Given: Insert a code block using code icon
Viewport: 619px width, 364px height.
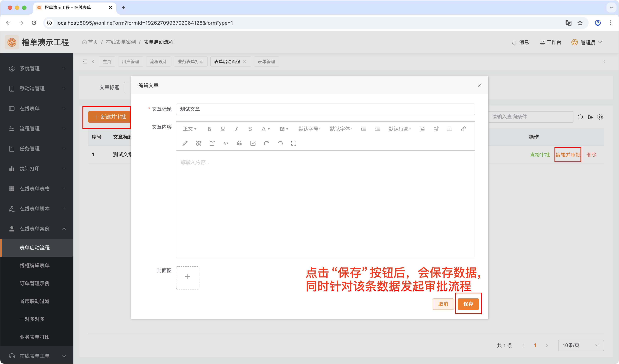Looking at the screenshot, I should click(x=226, y=143).
